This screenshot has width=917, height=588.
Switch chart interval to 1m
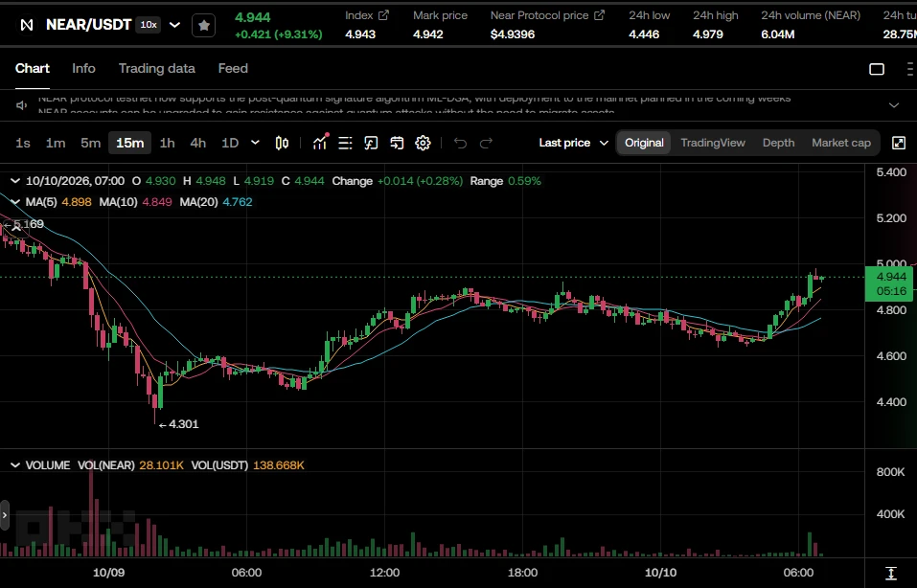[56, 143]
